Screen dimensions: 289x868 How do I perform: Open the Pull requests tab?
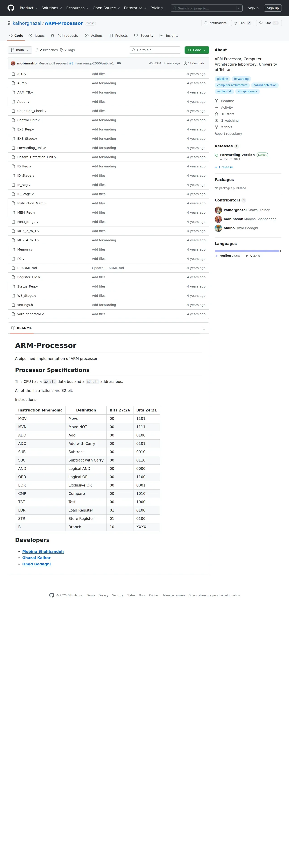pyautogui.click(x=64, y=36)
